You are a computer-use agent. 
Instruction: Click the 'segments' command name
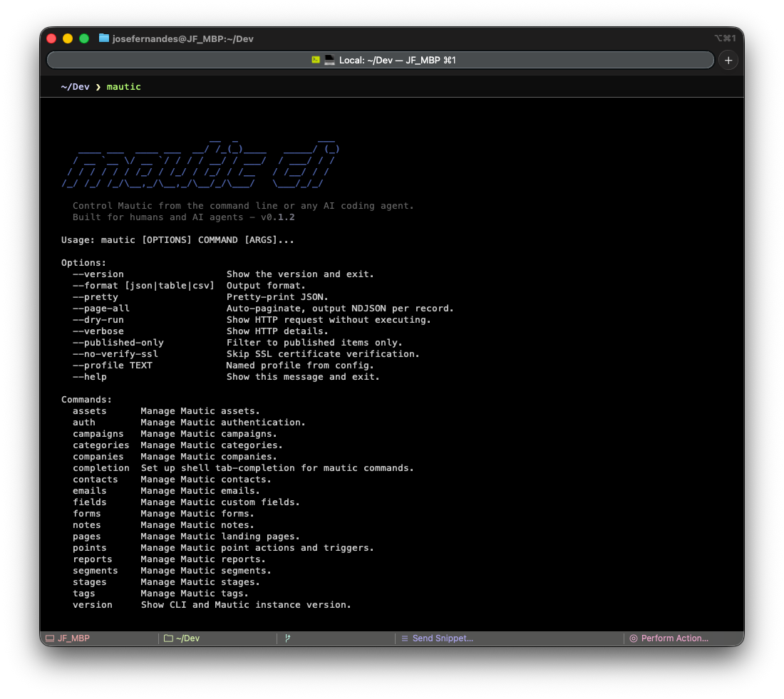click(x=95, y=571)
